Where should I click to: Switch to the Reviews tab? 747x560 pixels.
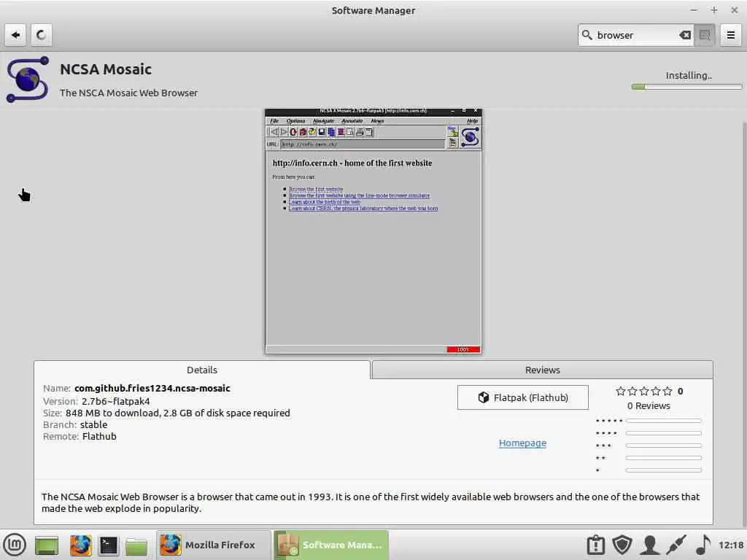click(542, 370)
